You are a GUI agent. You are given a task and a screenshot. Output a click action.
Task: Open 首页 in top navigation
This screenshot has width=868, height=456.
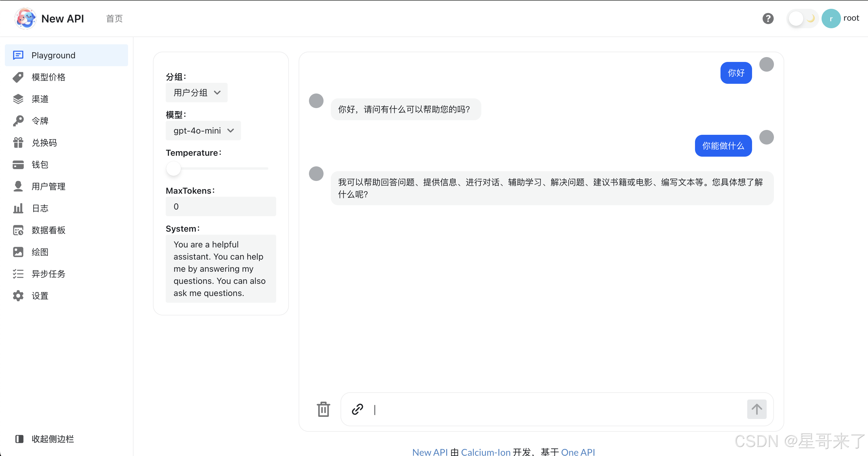(x=114, y=19)
